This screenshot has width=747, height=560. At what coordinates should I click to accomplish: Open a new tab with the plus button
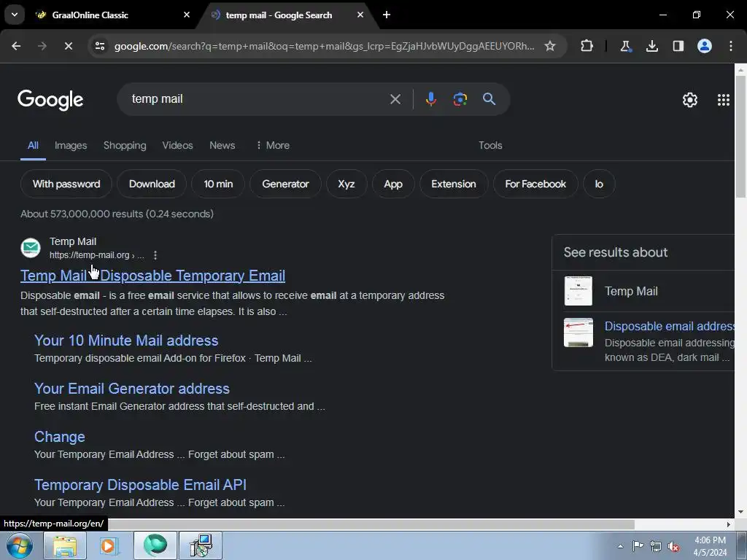click(387, 15)
